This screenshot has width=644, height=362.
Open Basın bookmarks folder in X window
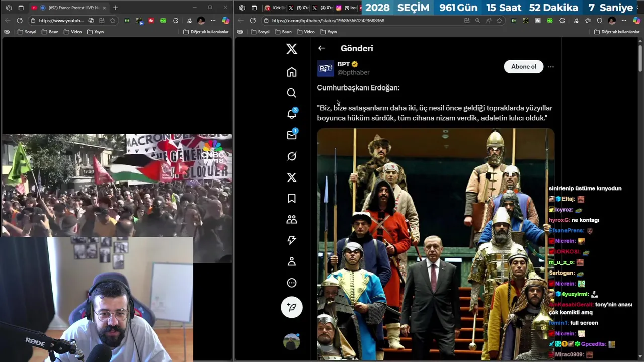(x=283, y=32)
